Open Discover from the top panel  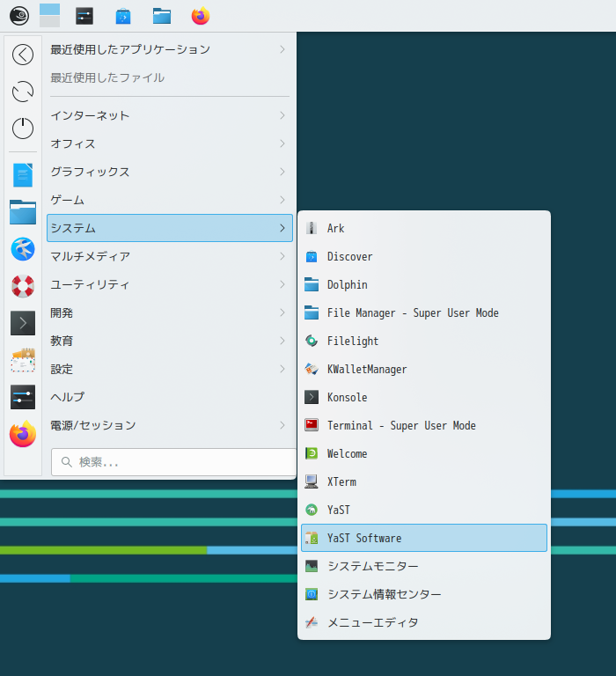click(123, 16)
